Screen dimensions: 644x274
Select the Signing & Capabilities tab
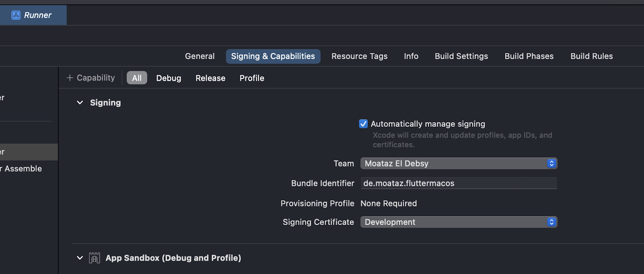[x=273, y=56]
